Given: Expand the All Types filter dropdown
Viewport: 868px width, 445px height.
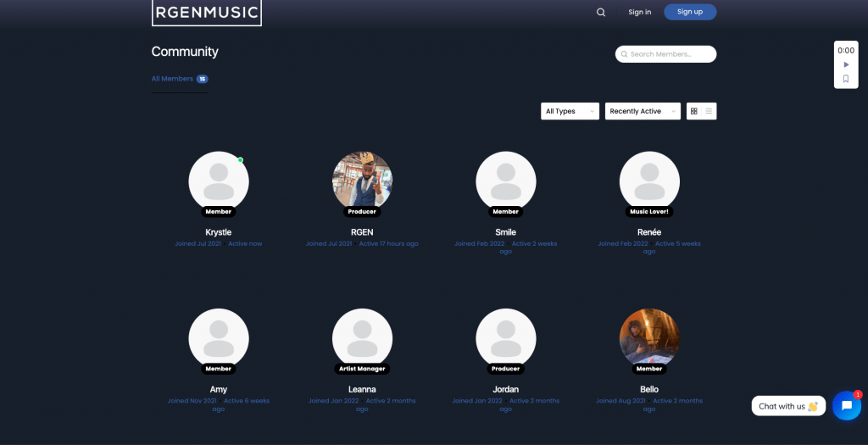Looking at the screenshot, I should click(x=570, y=111).
